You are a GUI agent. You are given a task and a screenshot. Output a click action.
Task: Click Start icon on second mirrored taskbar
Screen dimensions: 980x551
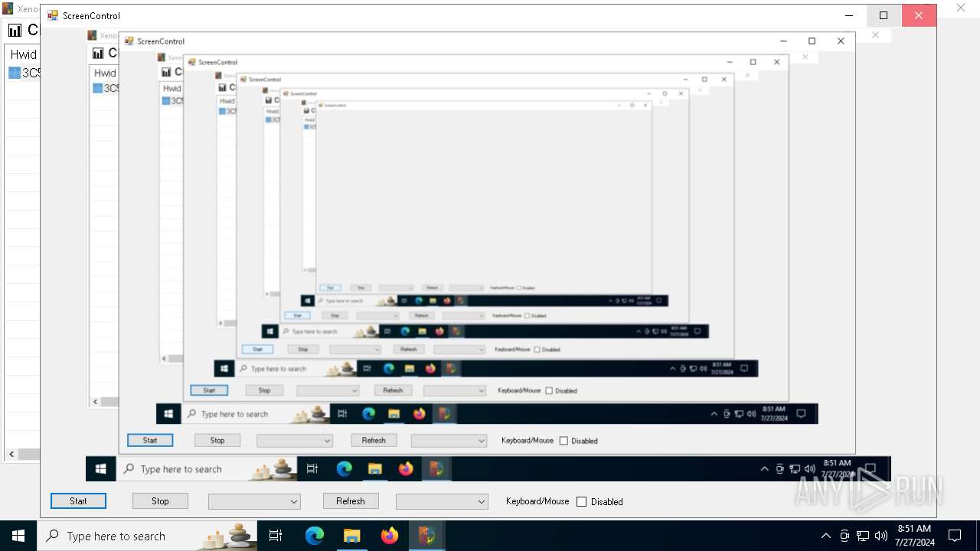click(168, 414)
